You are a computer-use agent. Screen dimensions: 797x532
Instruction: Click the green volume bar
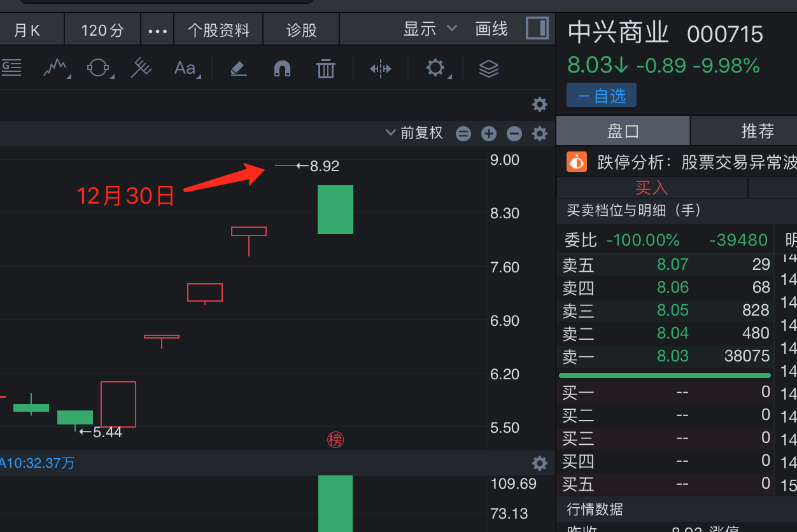click(335, 503)
